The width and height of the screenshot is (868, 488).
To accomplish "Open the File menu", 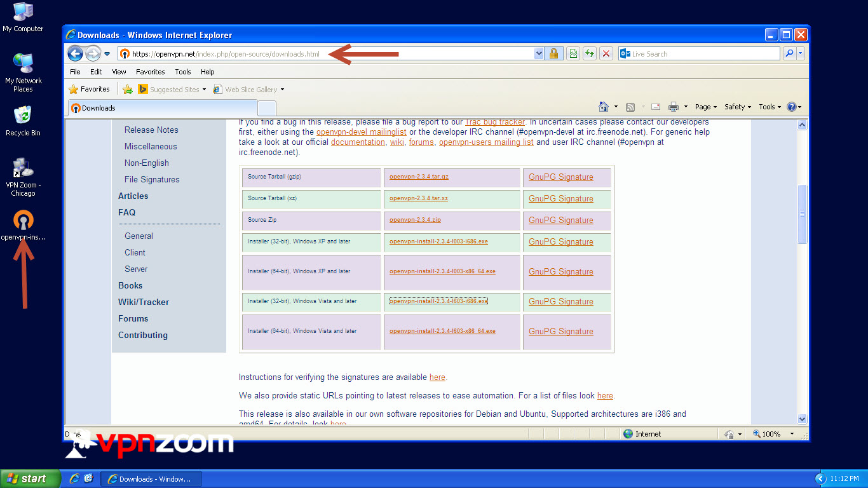I will coord(75,72).
